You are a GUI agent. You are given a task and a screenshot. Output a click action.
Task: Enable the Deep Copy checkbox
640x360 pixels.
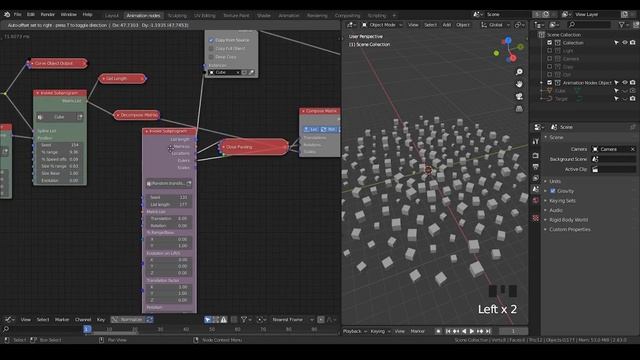pos(211,57)
